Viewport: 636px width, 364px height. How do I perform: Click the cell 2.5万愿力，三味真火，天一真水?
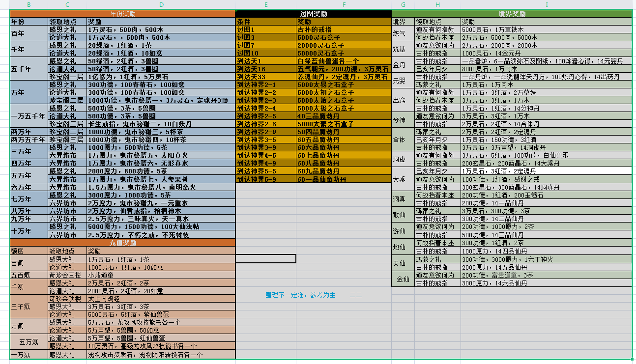point(161,219)
